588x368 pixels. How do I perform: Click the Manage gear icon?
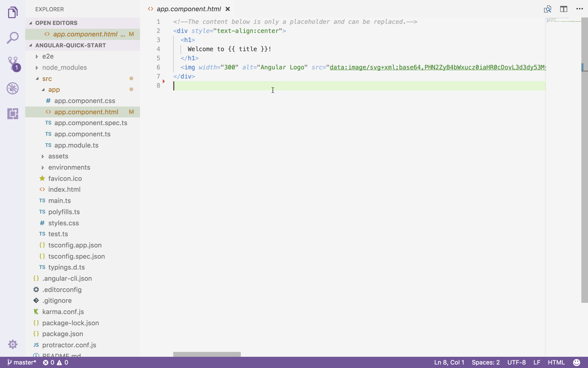(x=13, y=344)
